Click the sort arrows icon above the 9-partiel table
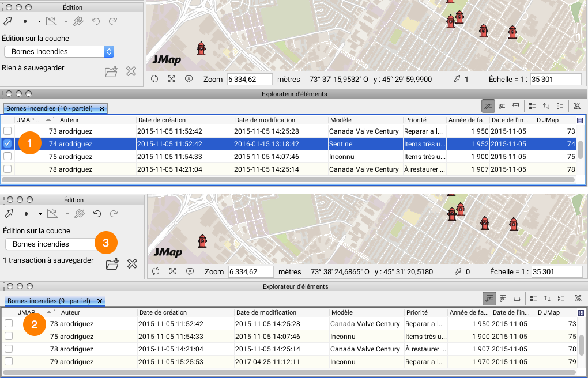 click(548, 298)
